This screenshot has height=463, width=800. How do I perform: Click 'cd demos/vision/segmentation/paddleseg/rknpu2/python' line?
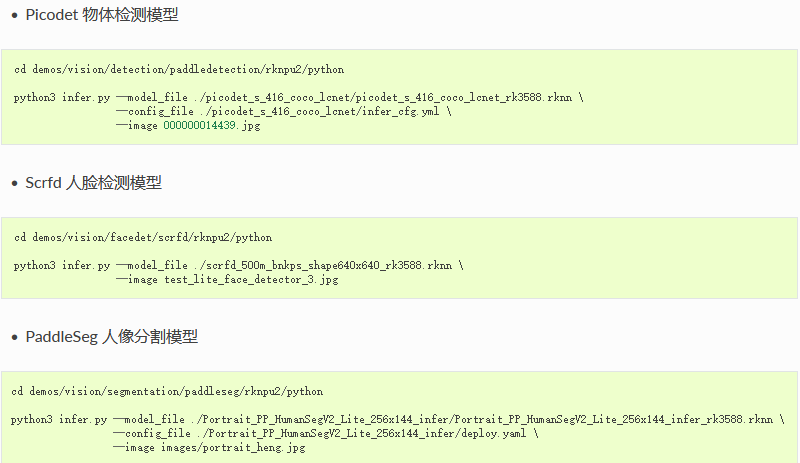[x=167, y=392]
